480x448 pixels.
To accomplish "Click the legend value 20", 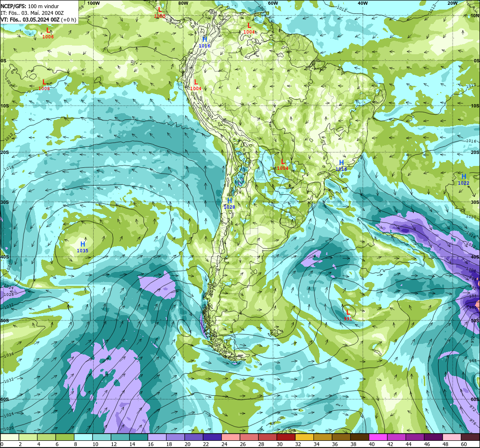I will point(187,444).
